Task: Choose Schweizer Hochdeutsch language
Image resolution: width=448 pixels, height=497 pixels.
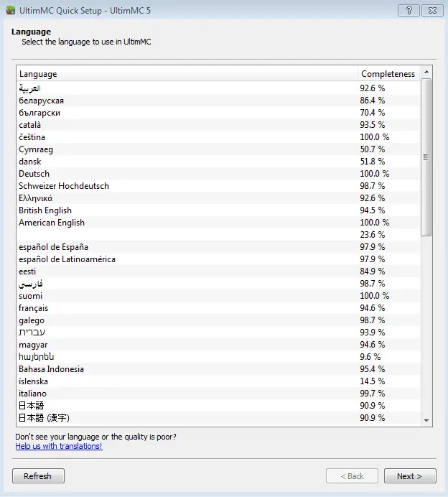Action: [x=64, y=186]
